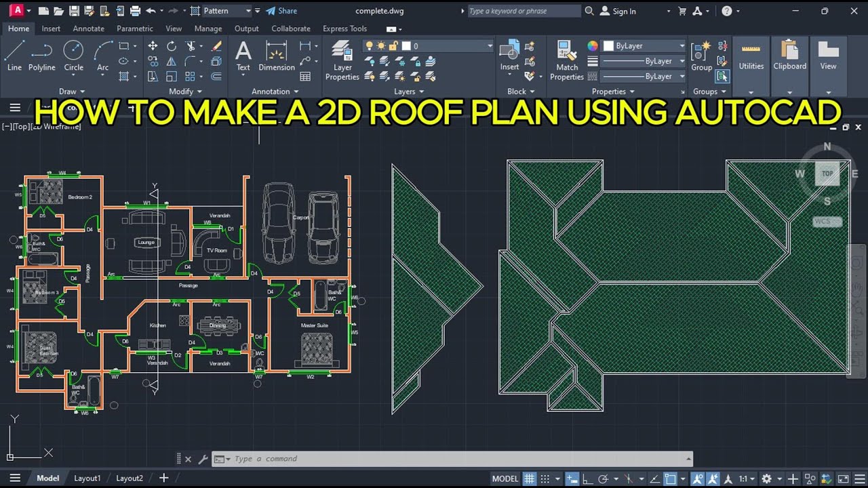The image size is (868, 488).
Task: Activate the Match Properties tool
Action: (567, 60)
